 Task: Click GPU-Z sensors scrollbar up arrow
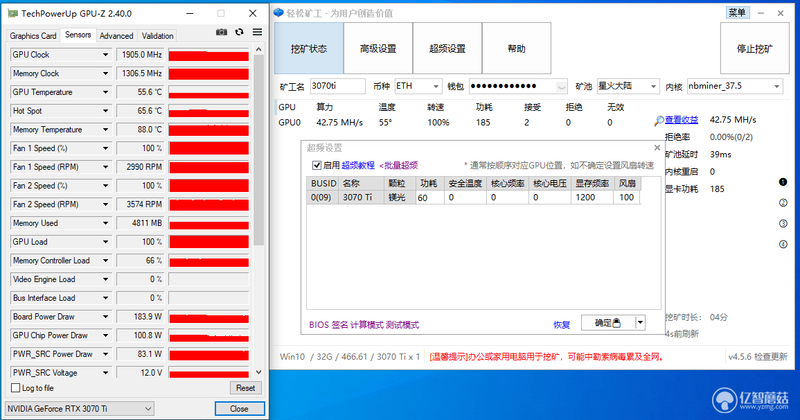click(x=259, y=50)
